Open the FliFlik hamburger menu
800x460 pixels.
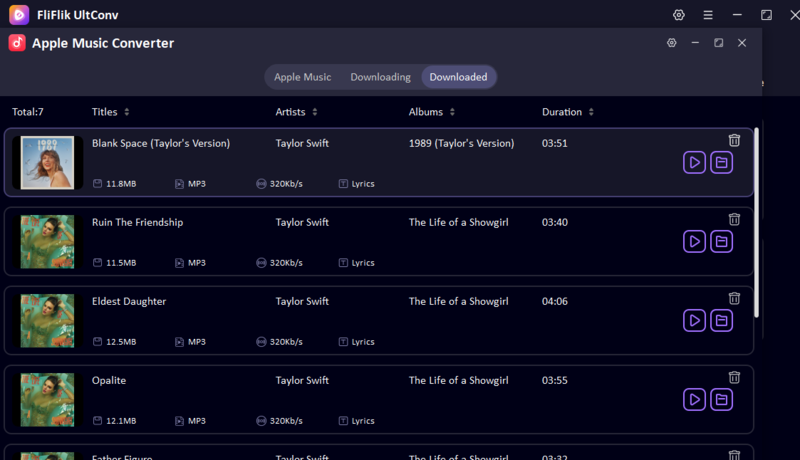tap(708, 15)
